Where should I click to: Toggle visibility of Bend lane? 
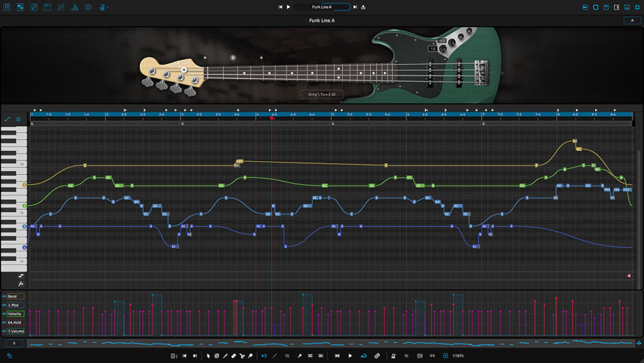pyautogui.click(x=4, y=297)
